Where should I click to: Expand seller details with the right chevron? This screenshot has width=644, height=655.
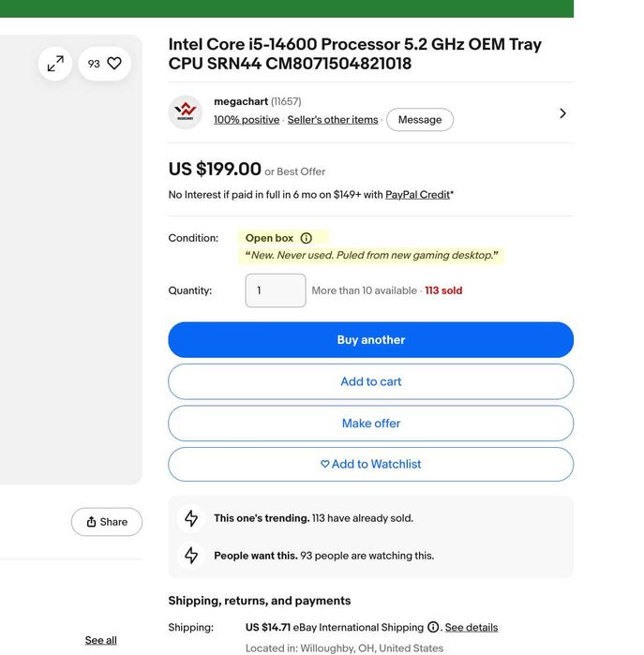[x=563, y=113]
